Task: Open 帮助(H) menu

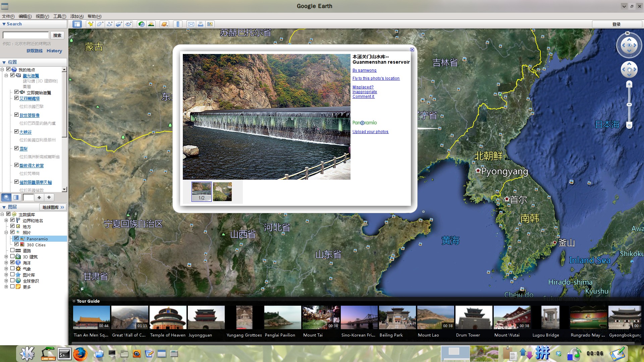Action: click(x=95, y=16)
